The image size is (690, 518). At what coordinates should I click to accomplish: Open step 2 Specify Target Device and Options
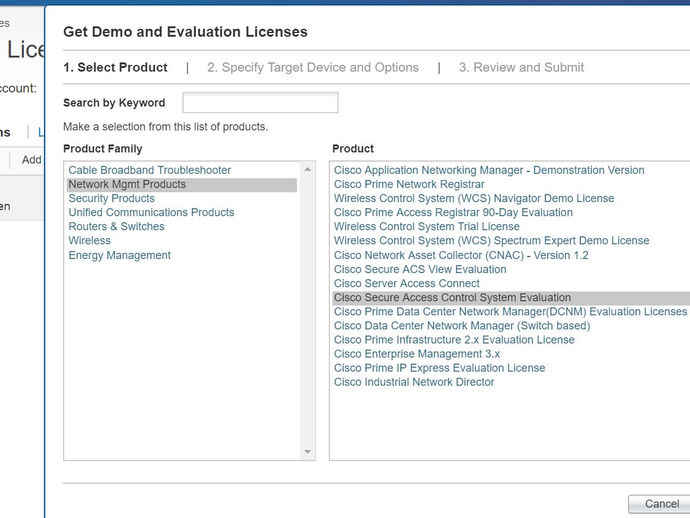coord(313,67)
